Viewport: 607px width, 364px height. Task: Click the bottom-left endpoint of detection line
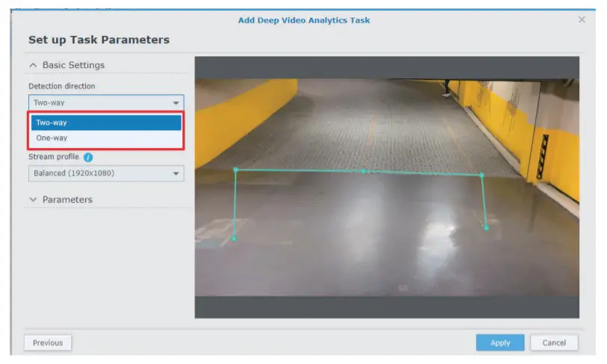click(x=234, y=238)
